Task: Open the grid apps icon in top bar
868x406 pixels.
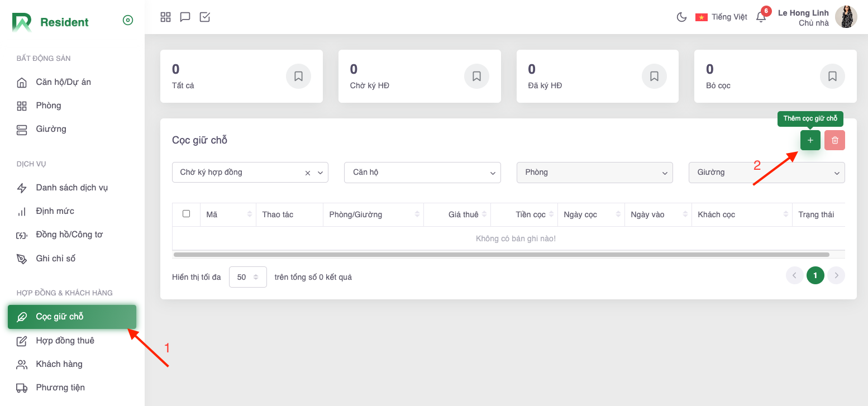Action: [x=165, y=17]
